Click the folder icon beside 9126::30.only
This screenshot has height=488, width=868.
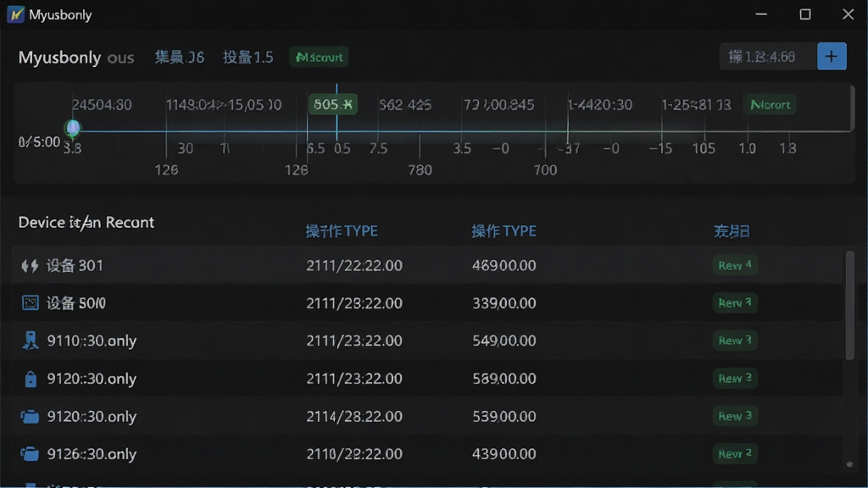(30, 454)
